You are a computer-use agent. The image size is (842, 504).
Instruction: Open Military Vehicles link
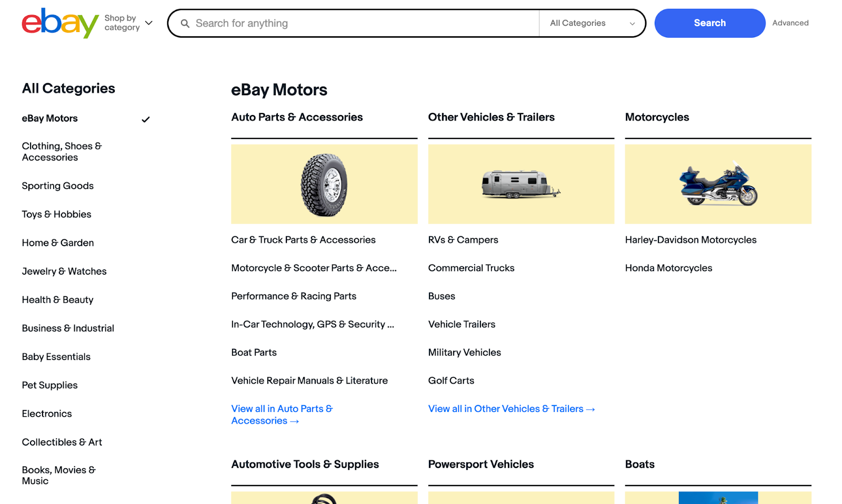pos(465,352)
